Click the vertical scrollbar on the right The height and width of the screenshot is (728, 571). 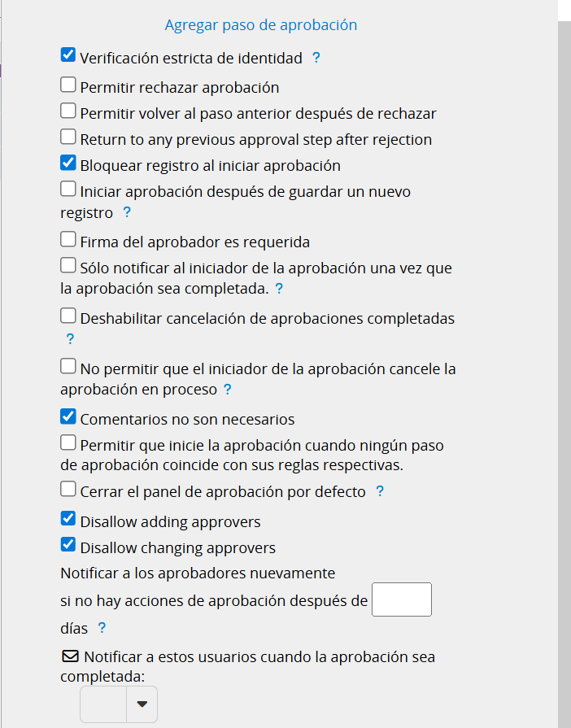[564, 366]
